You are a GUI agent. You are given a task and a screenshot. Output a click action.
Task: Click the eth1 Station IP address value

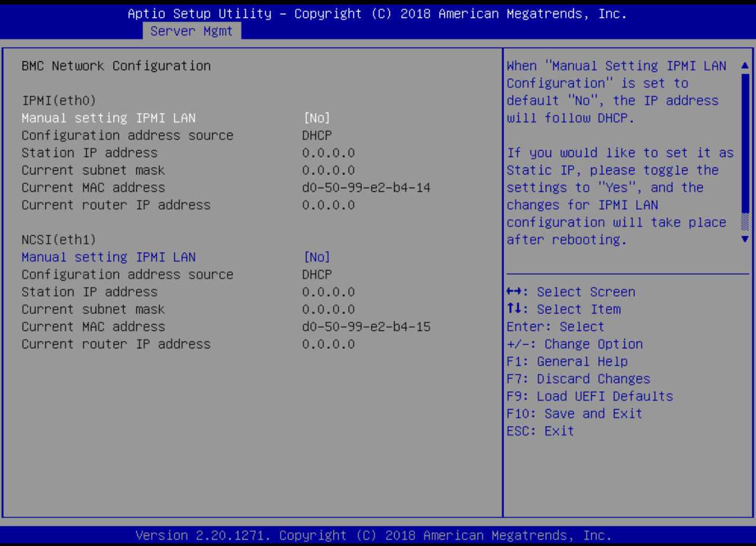tap(328, 292)
